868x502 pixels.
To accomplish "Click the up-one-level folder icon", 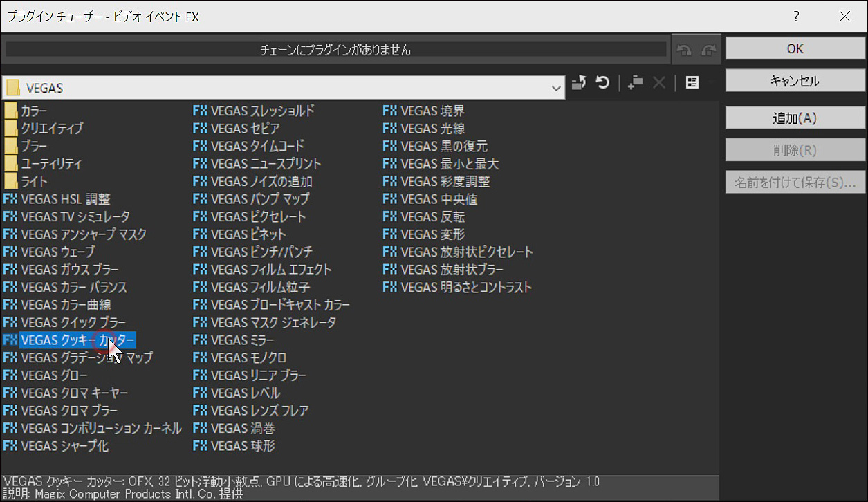I will pyautogui.click(x=579, y=83).
